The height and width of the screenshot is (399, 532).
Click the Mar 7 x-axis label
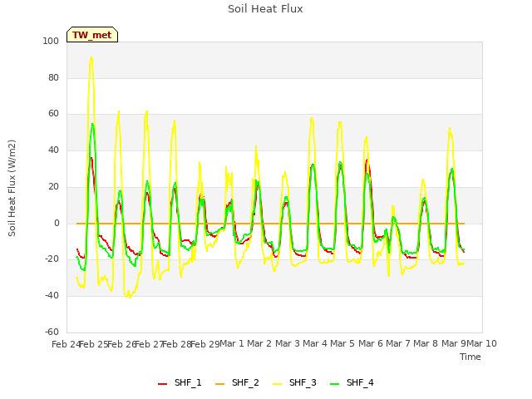[x=398, y=343]
